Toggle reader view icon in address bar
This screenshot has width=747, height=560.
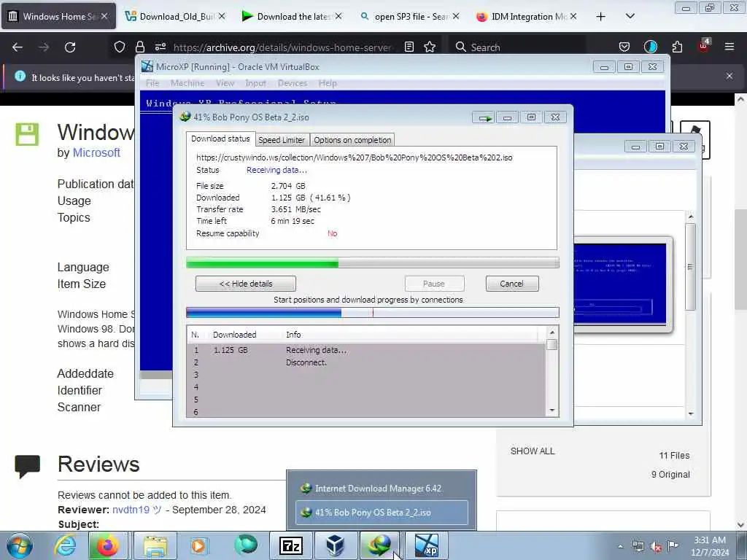point(409,47)
